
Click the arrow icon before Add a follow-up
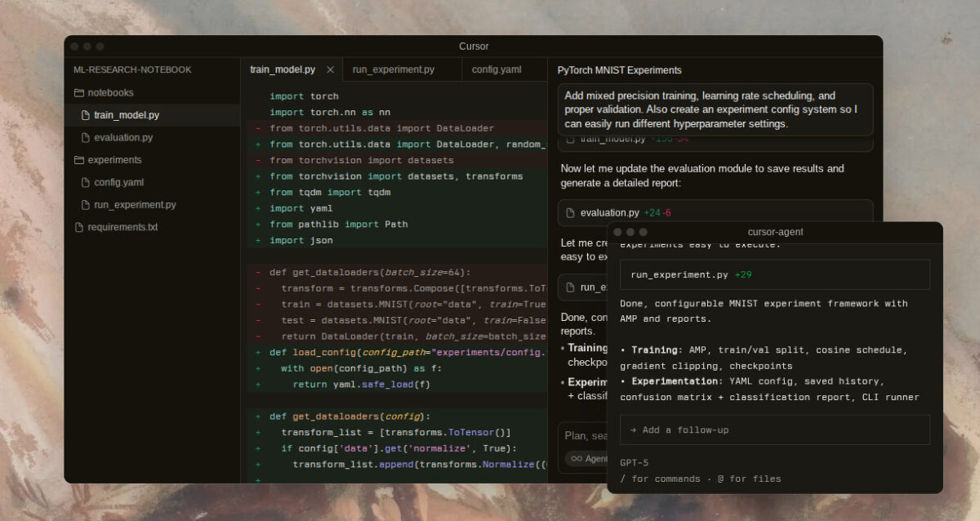[634, 430]
